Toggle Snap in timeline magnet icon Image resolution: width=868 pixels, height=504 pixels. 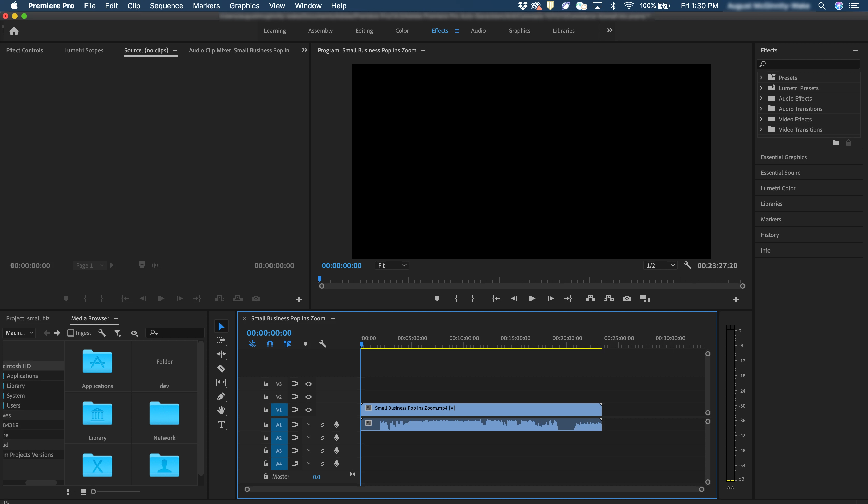(x=270, y=344)
